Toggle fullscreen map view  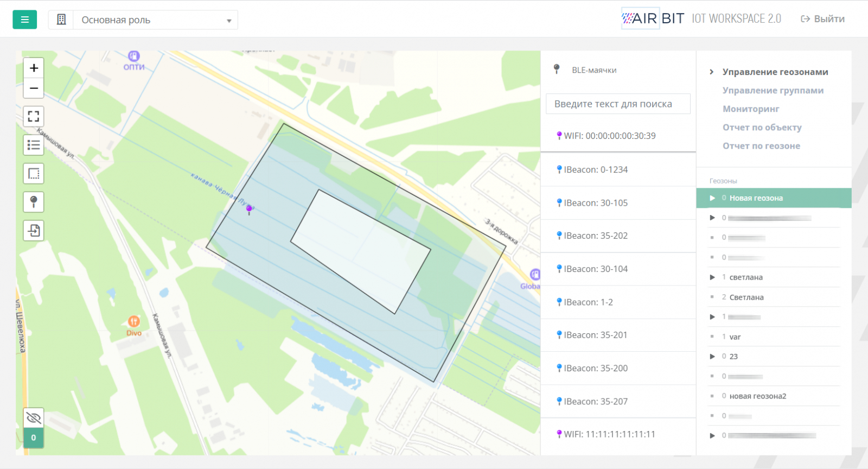34,117
